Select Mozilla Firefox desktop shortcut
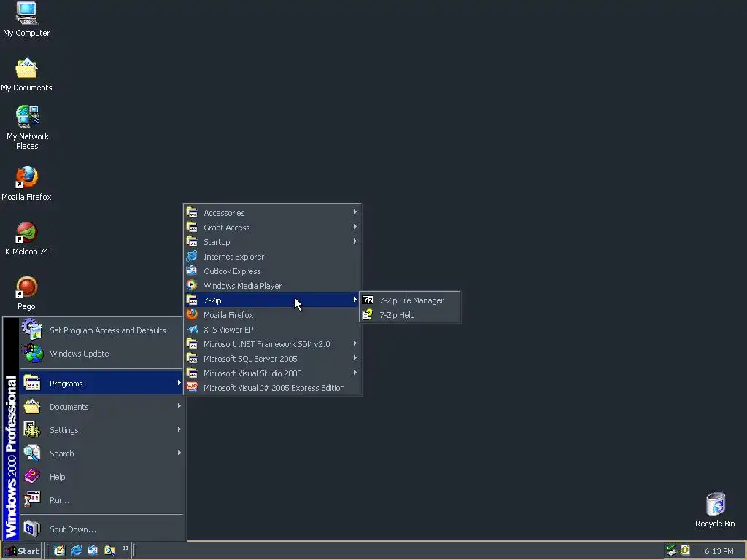Screen dimensions: 747x560 [27, 184]
